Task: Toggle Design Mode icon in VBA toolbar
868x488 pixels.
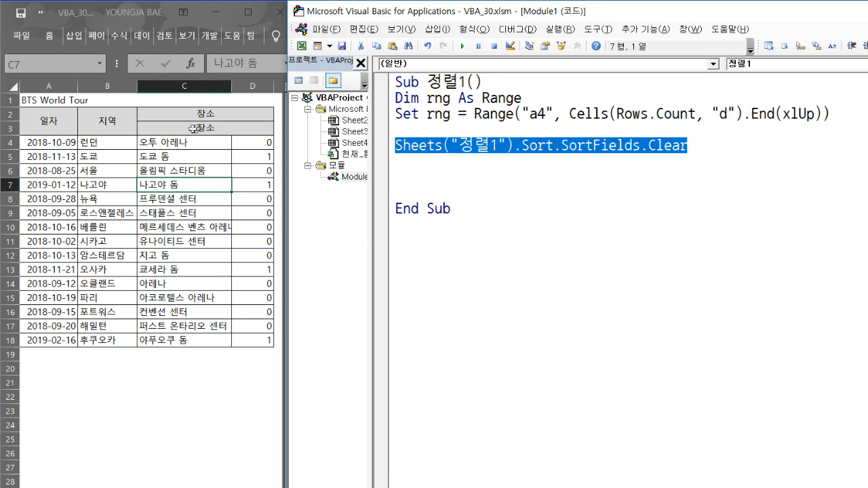Action: [511, 46]
